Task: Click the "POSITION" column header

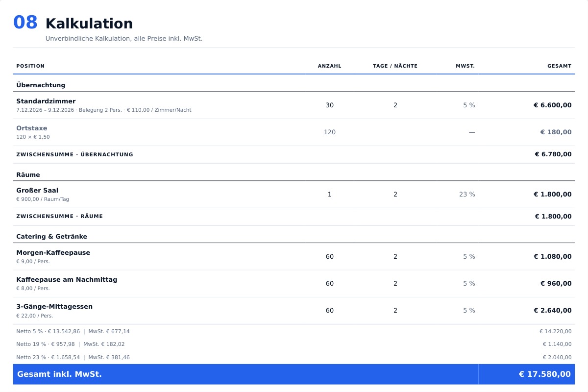Action: pos(30,66)
